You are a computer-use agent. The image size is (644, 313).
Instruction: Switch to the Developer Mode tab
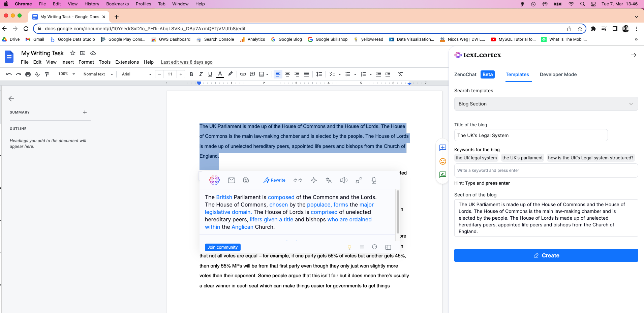click(x=558, y=74)
